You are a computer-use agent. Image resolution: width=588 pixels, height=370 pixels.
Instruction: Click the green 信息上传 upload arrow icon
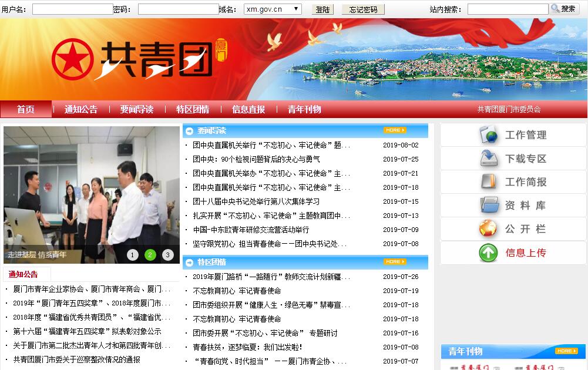point(488,253)
